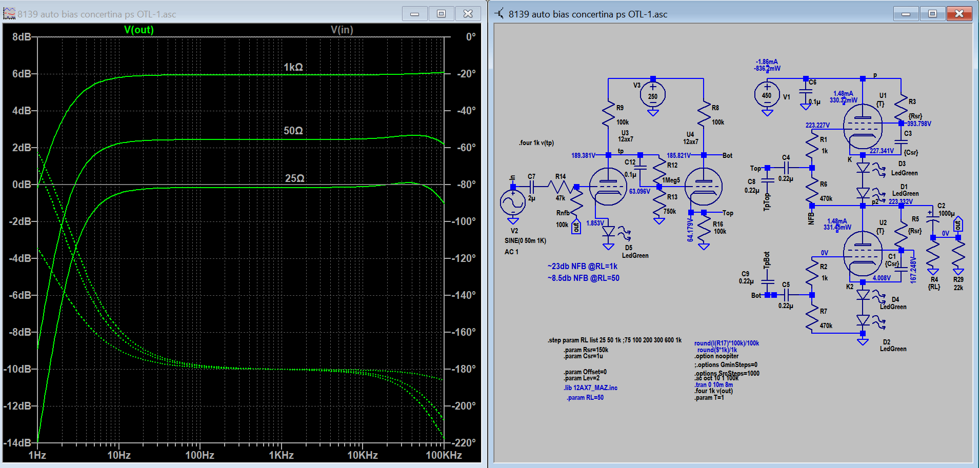
Task: Click the 8dB left axis label
Action: click(x=22, y=37)
